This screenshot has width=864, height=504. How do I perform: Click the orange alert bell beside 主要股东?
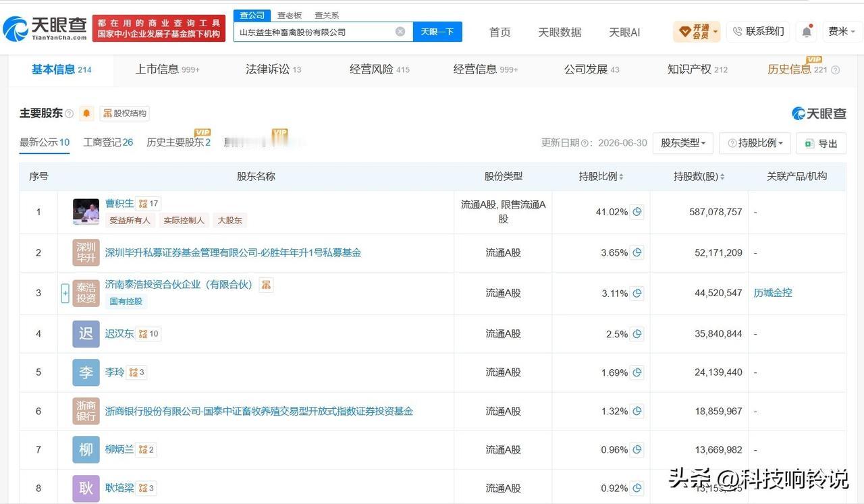(x=86, y=113)
